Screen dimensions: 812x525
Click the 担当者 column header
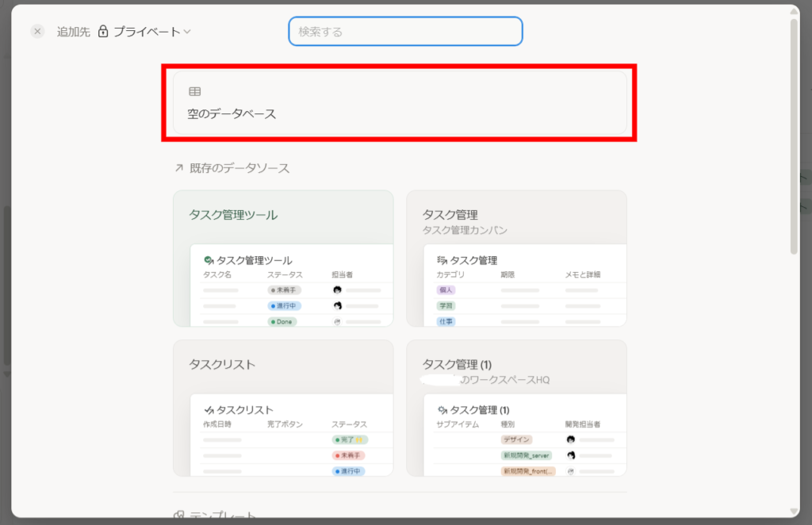(342, 274)
